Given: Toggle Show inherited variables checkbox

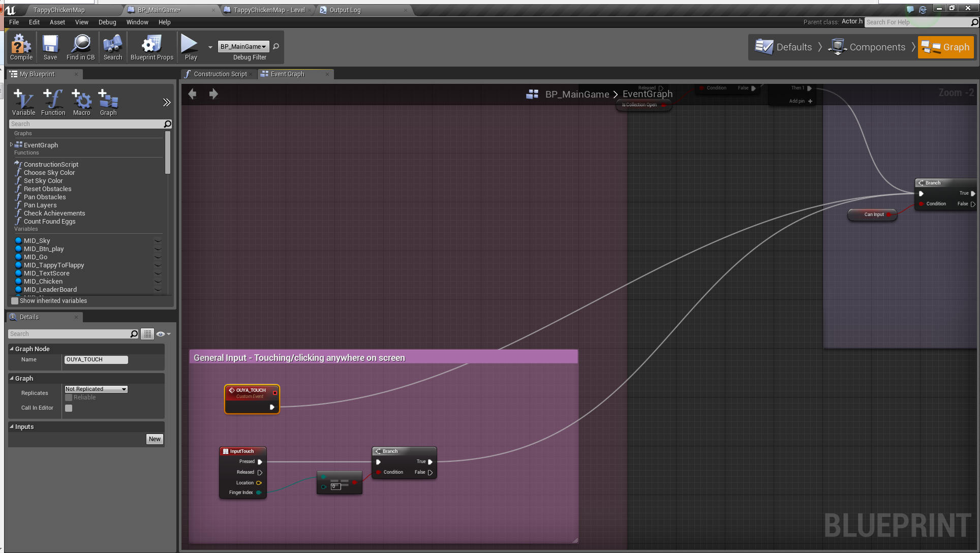Looking at the screenshot, I should pos(15,301).
